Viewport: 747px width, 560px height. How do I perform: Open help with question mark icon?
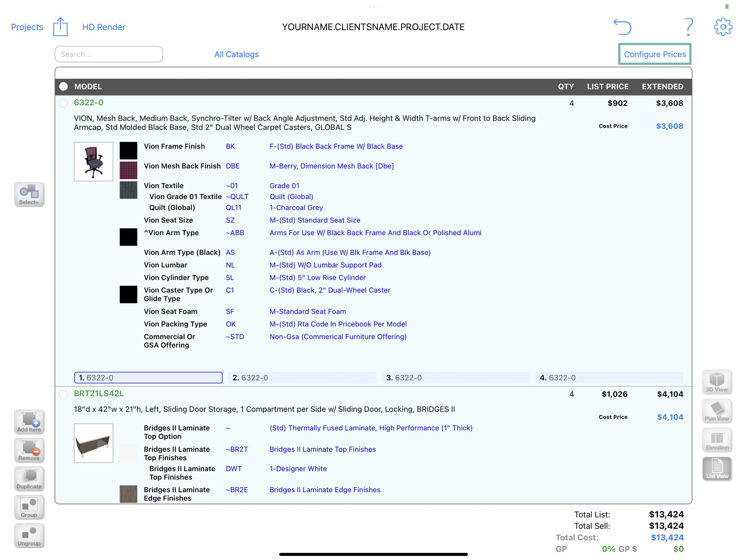coord(688,27)
